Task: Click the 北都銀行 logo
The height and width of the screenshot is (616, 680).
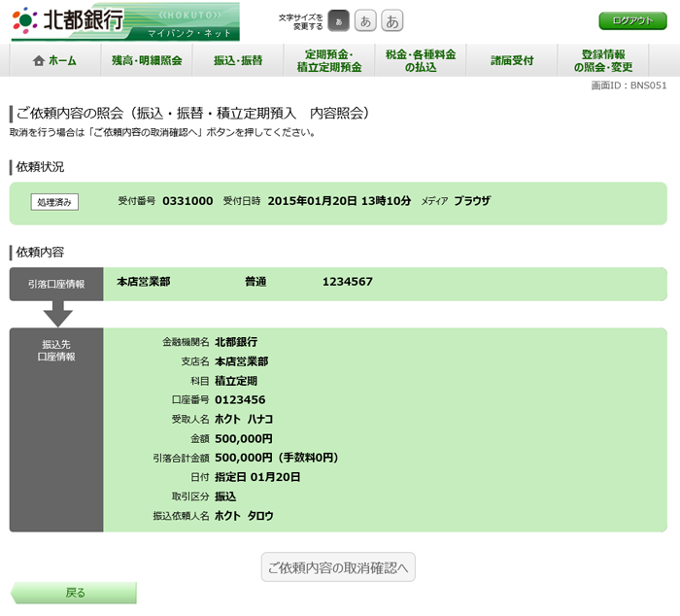Action: pos(68,19)
